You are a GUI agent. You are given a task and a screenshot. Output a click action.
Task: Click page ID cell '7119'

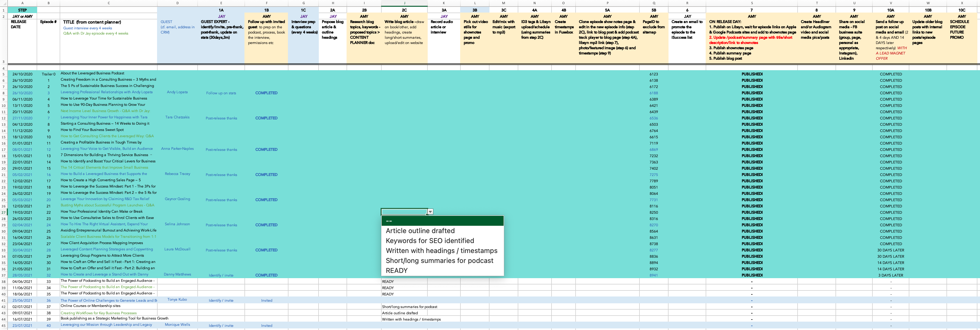coord(654,144)
